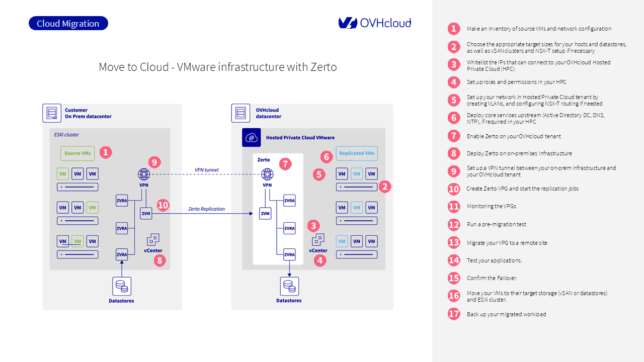The height and width of the screenshot is (362, 644).
Task: Select the ZVM box in the Zerto column
Action: point(265,213)
